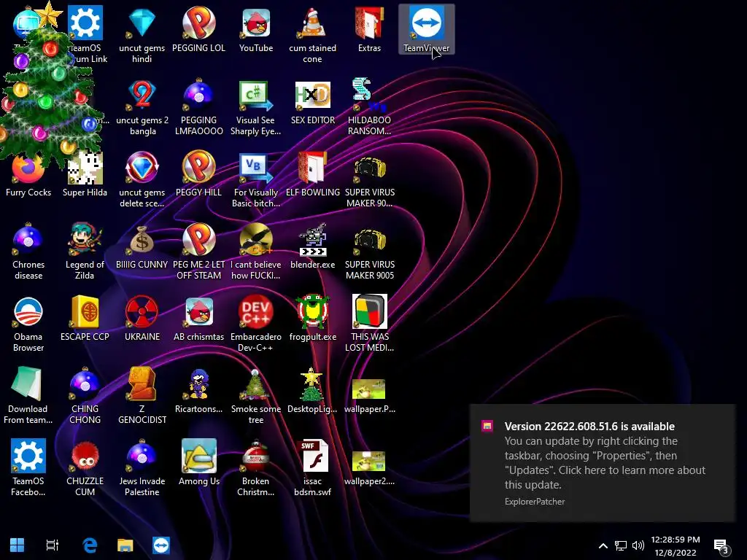Select the VLC cone desktop icon

pos(312,35)
